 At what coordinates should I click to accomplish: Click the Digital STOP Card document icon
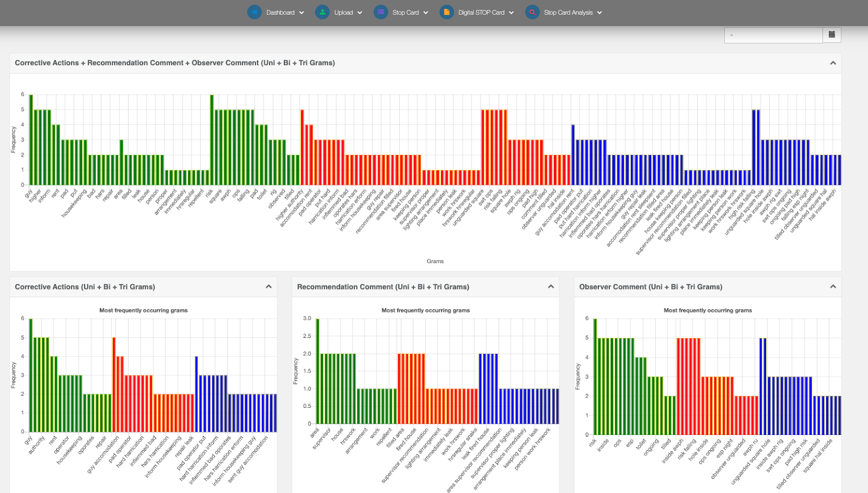pos(446,12)
